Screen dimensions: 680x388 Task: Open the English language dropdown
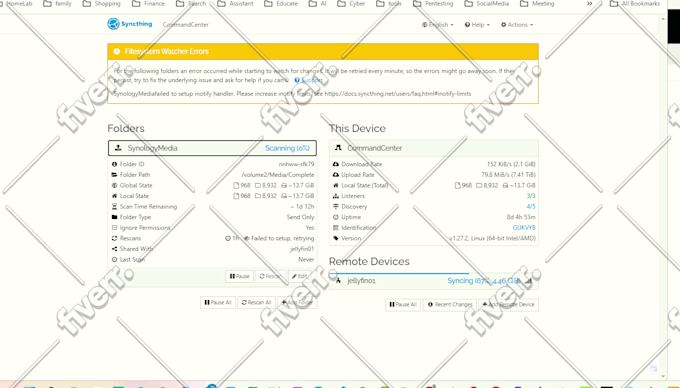tap(438, 25)
